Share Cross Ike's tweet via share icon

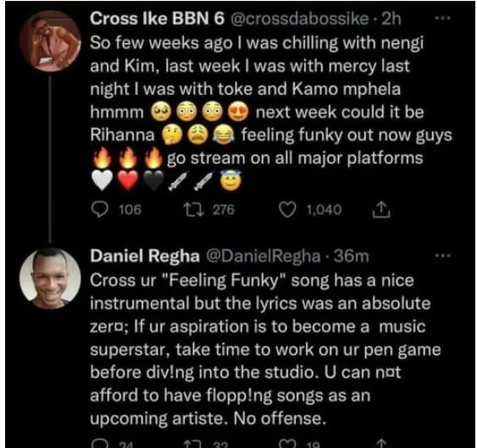point(381,210)
